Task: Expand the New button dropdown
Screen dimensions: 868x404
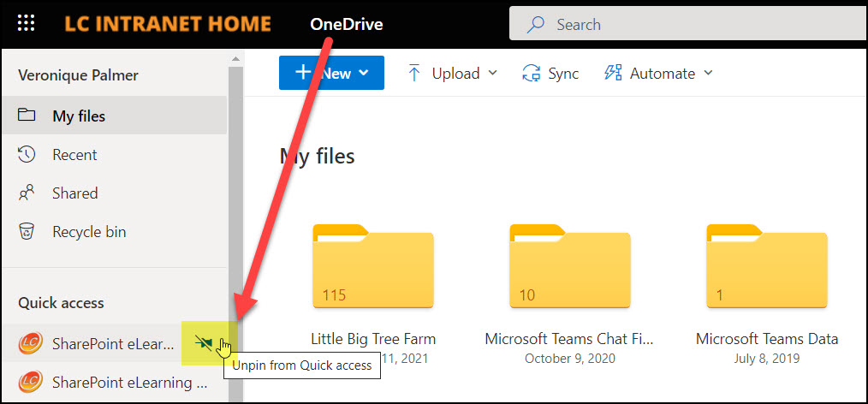Action: [x=364, y=74]
